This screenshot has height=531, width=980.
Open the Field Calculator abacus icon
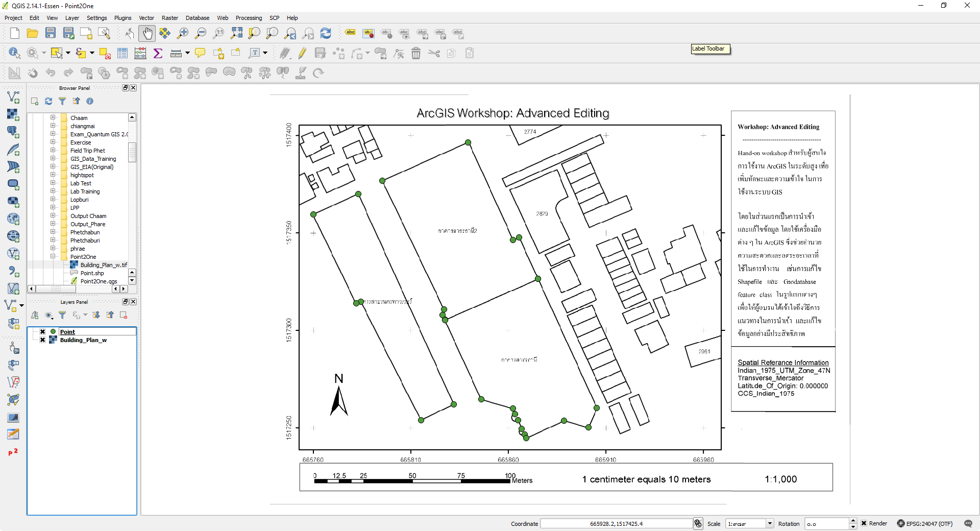point(140,53)
